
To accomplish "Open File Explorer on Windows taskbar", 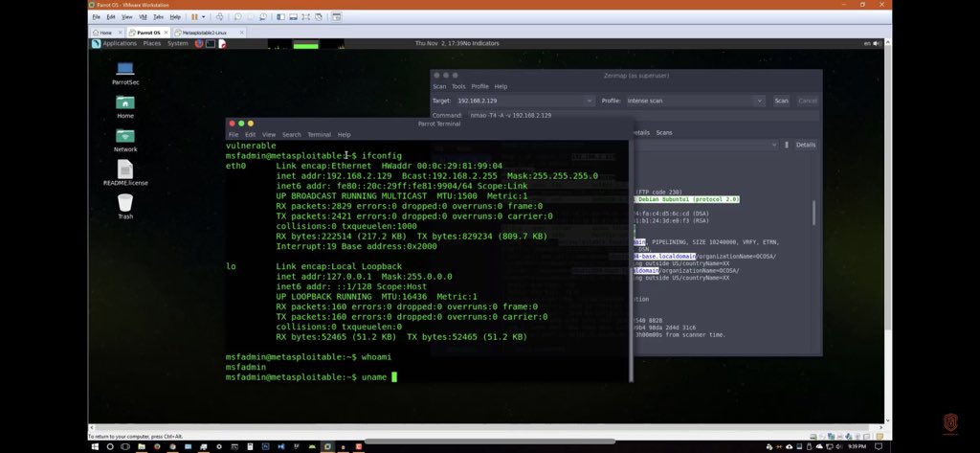I will 142,446.
